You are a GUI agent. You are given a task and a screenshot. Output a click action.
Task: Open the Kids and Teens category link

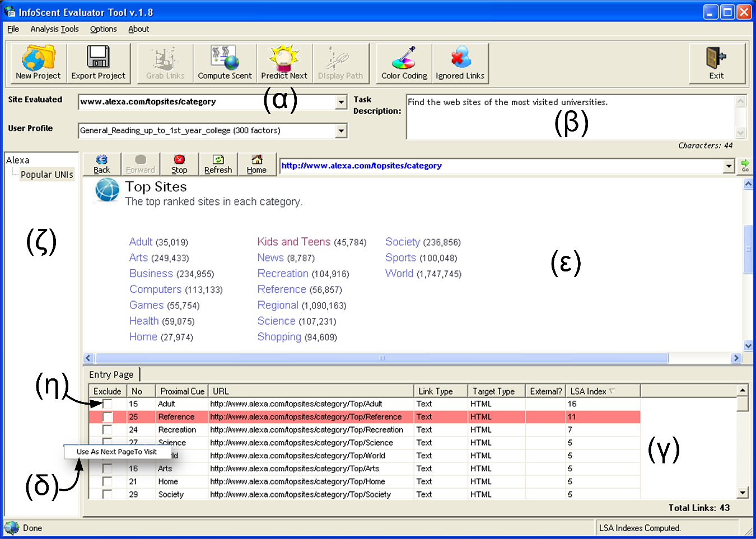coord(294,242)
